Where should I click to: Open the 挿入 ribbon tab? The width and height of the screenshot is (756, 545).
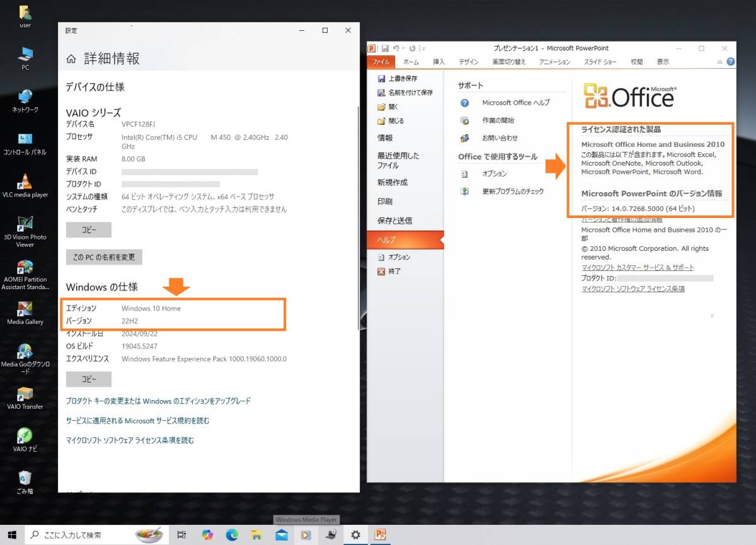(x=439, y=62)
